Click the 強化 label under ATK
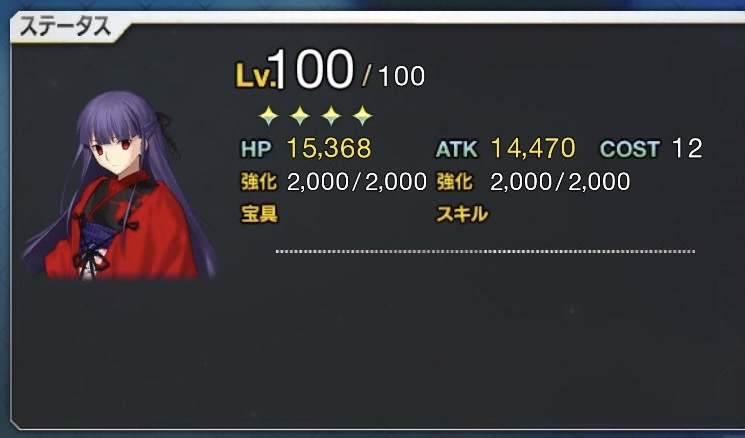This screenshot has height=438, width=745. click(x=455, y=181)
